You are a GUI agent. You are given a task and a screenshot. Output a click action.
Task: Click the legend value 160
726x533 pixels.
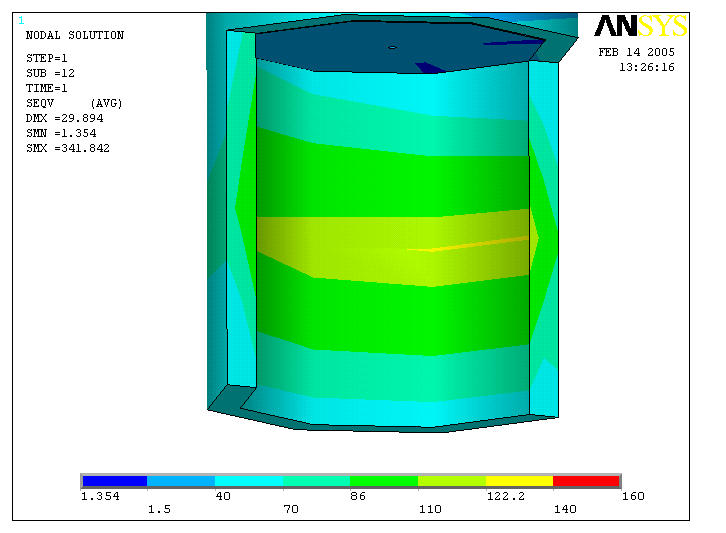633,496
